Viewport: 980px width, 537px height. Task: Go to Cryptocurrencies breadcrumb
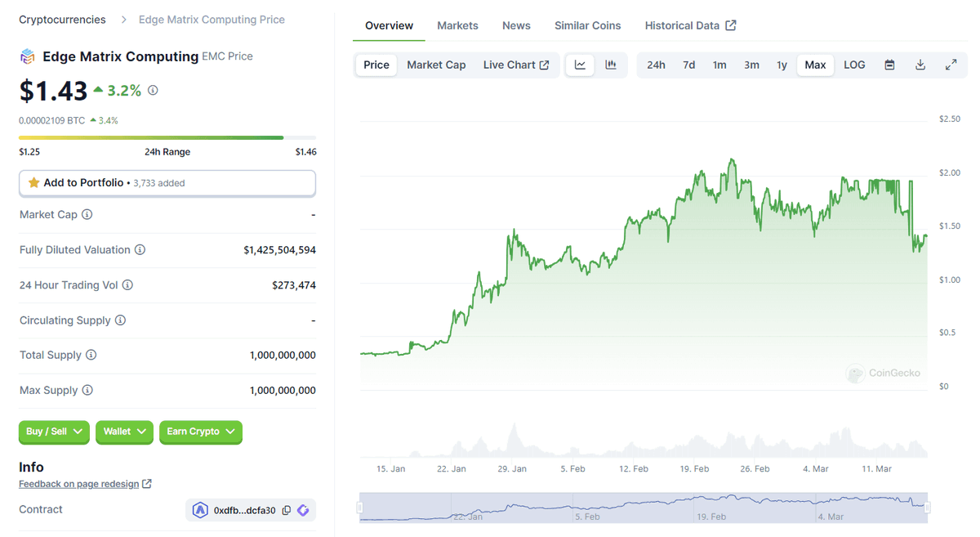click(62, 20)
